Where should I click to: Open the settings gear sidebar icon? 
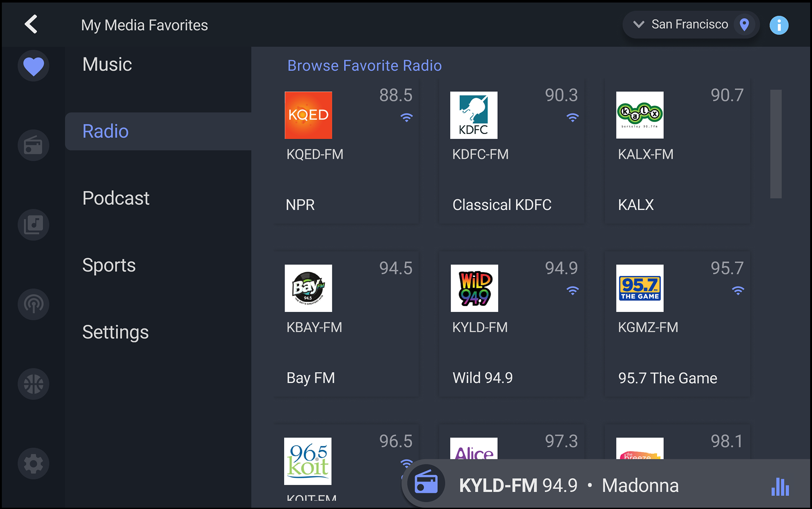[x=33, y=464]
